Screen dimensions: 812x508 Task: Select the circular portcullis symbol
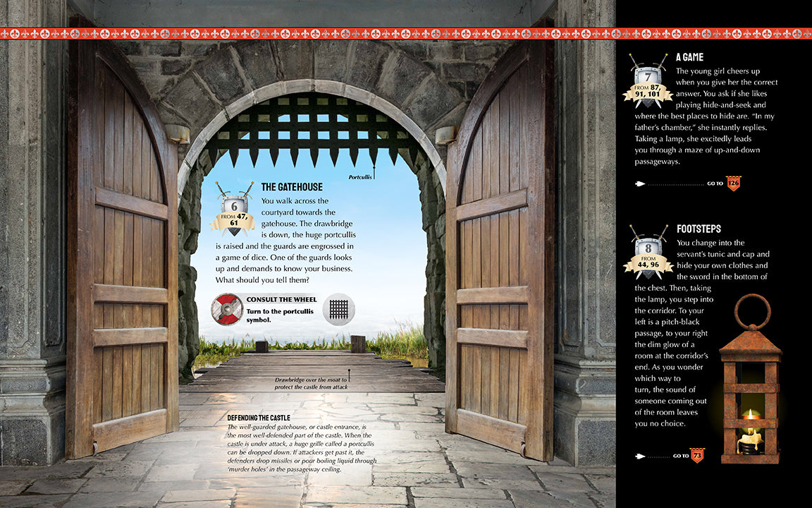[339, 309]
